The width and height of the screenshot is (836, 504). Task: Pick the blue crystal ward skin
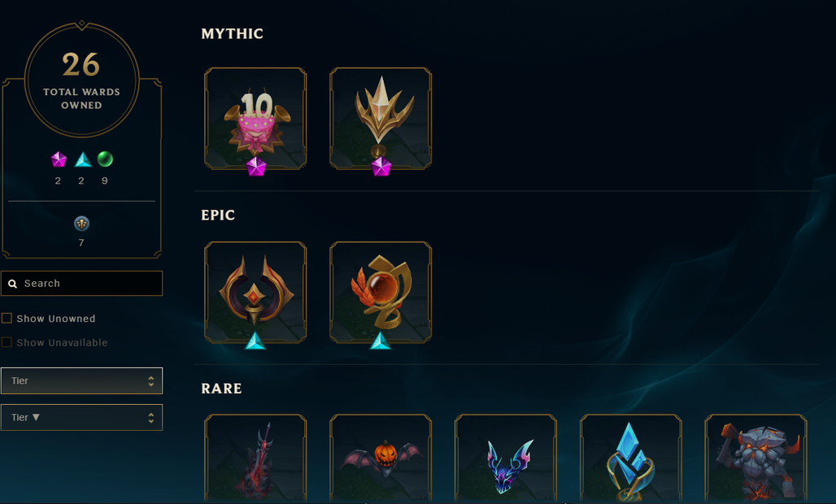(x=631, y=458)
